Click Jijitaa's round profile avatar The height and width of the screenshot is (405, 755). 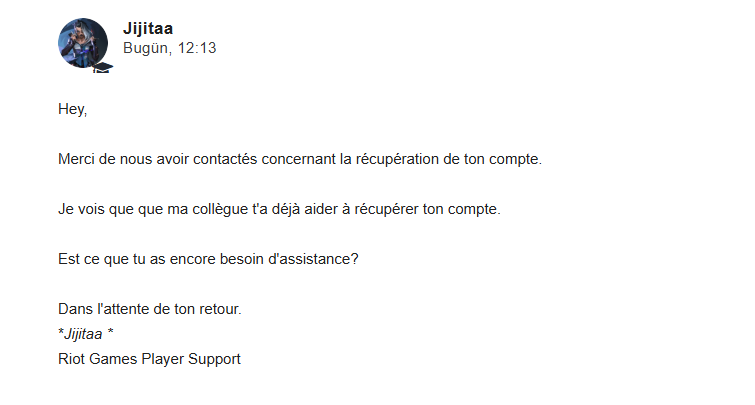click(x=83, y=43)
